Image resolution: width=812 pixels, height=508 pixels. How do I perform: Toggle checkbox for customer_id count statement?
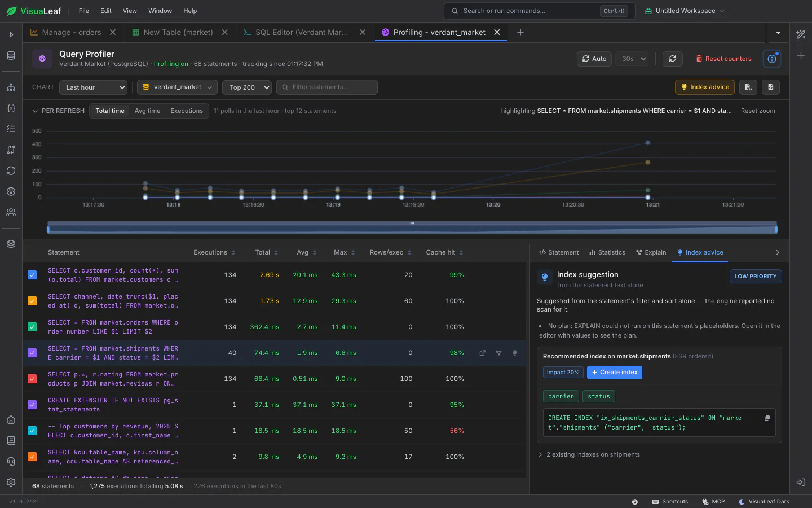coord(32,275)
